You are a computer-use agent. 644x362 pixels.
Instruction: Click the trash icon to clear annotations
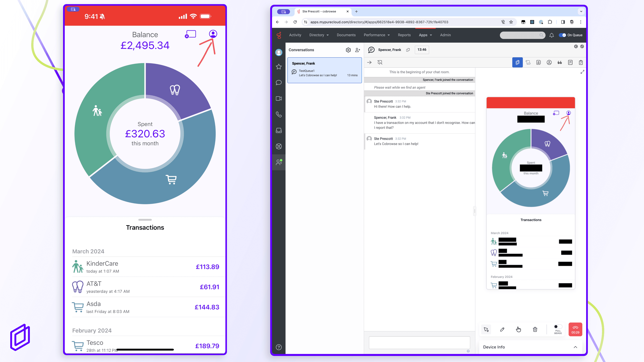(x=535, y=329)
